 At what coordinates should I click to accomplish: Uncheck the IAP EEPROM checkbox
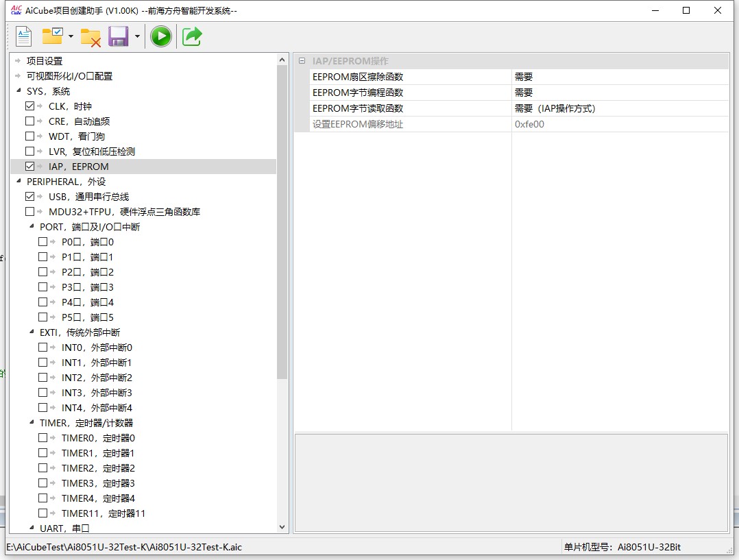click(29, 167)
